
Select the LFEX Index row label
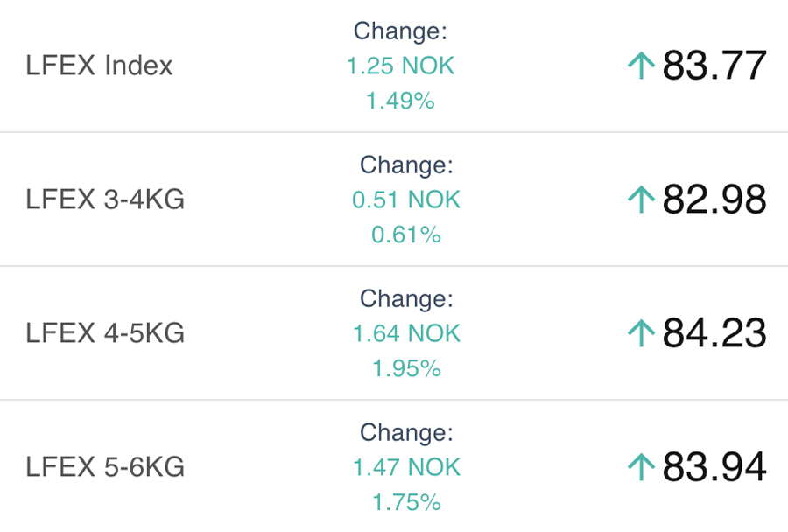coord(99,66)
